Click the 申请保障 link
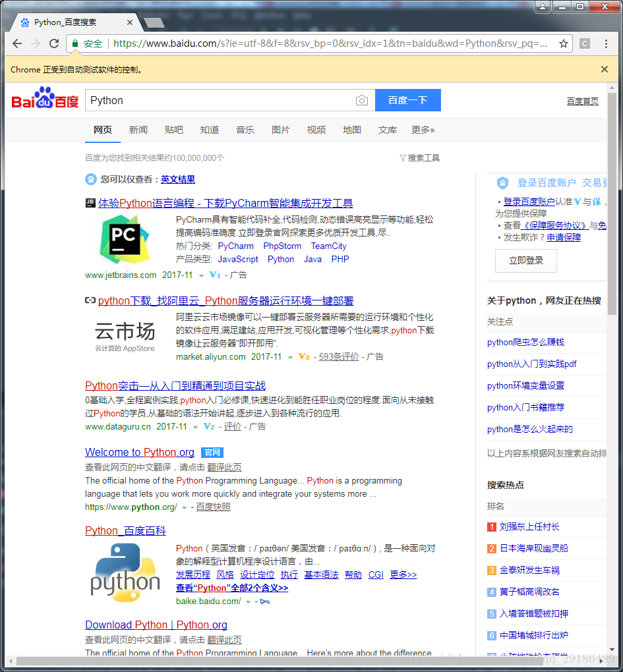The height and width of the screenshot is (672, 623). pyautogui.click(x=564, y=237)
